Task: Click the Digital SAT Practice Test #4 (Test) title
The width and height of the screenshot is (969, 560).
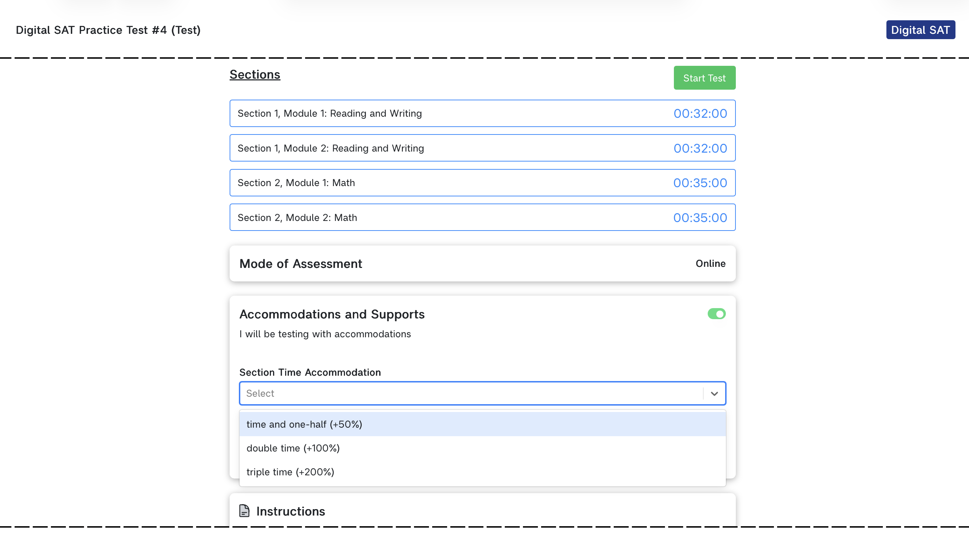Action: 108,30
